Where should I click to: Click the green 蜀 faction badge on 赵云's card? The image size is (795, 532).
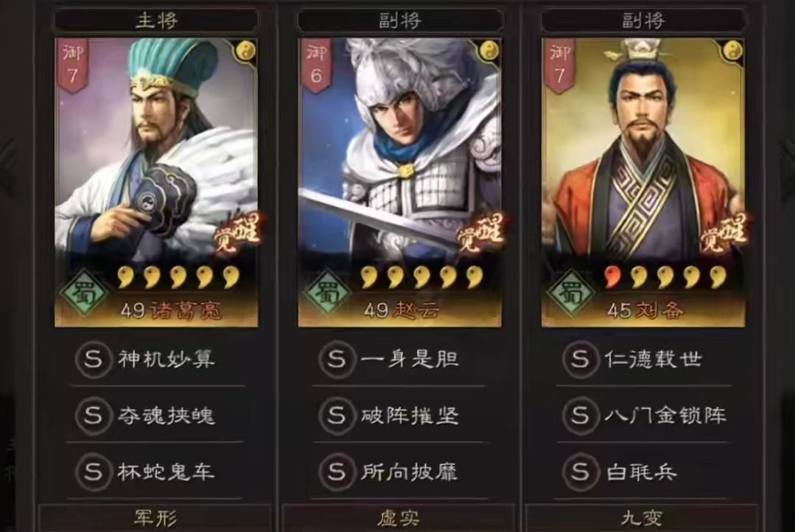coord(328,293)
